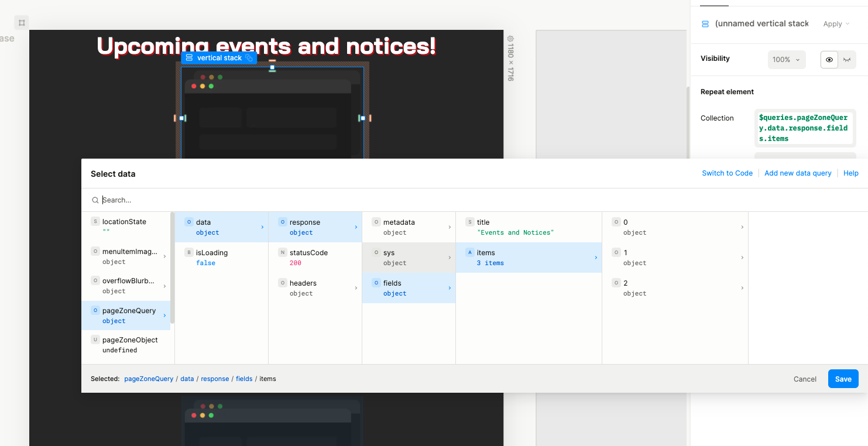
Task: Expand item 0 object in the list
Action: (742, 227)
